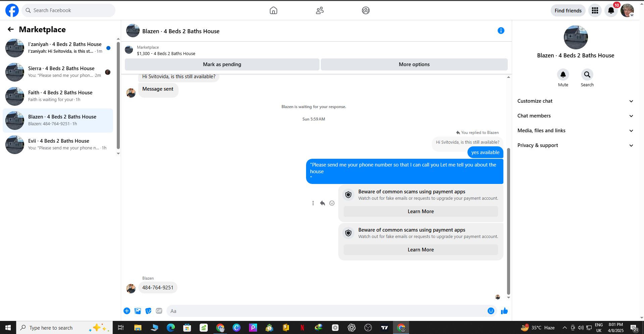Screen dimensions: 644x334
Task: Open Evii conversation
Action: tap(58, 145)
